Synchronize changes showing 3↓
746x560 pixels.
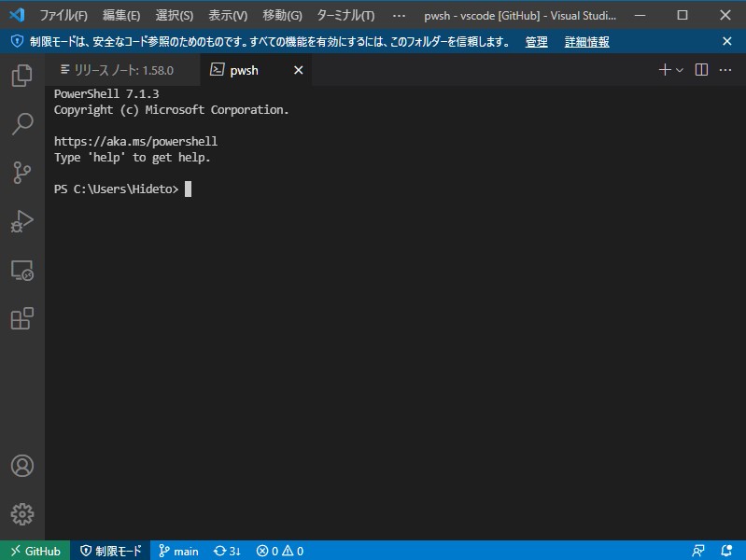click(x=227, y=551)
